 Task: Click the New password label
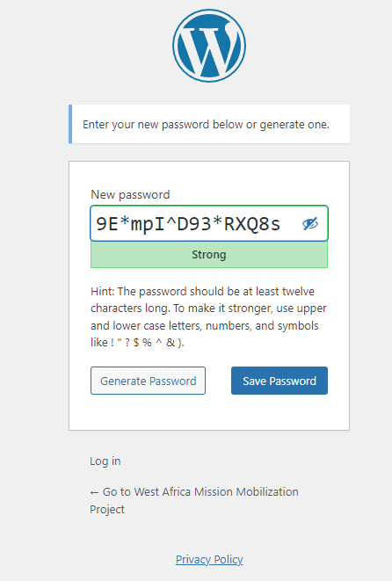pyautogui.click(x=130, y=194)
